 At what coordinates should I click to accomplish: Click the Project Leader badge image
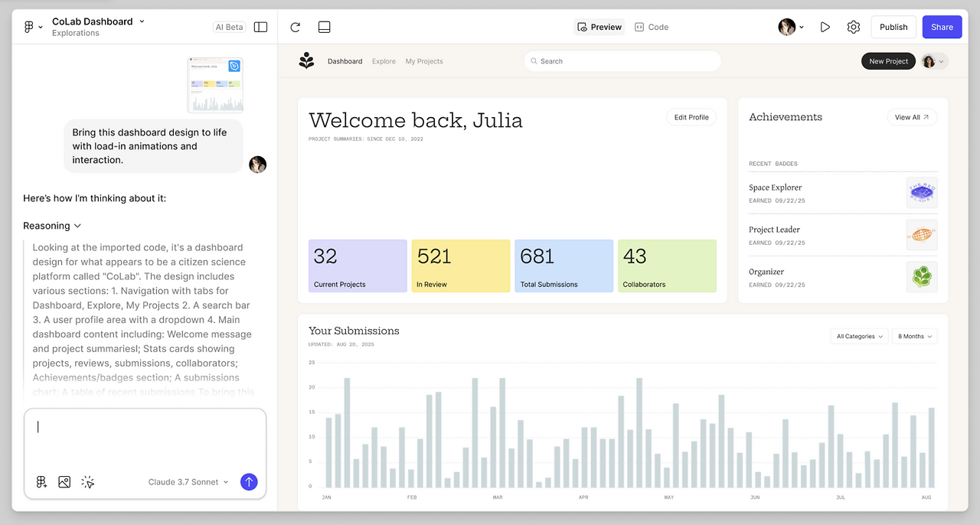pos(922,235)
